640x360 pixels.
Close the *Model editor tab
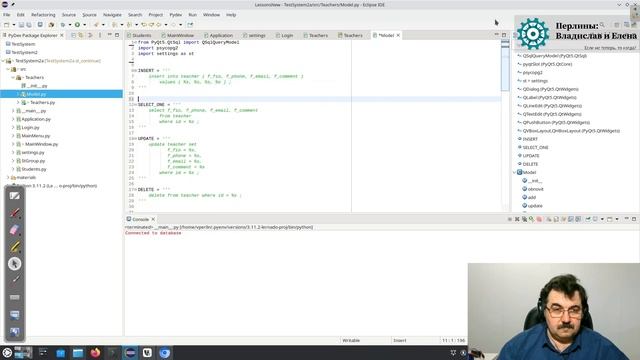[398, 36]
